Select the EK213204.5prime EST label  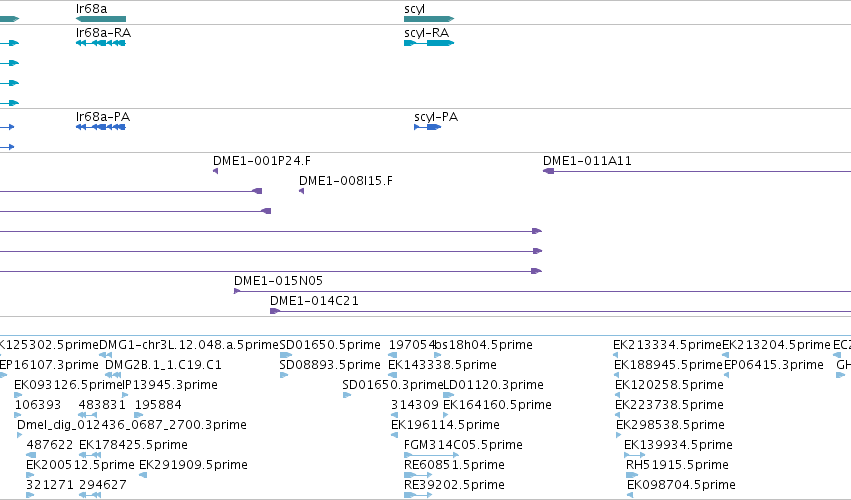[777, 345]
